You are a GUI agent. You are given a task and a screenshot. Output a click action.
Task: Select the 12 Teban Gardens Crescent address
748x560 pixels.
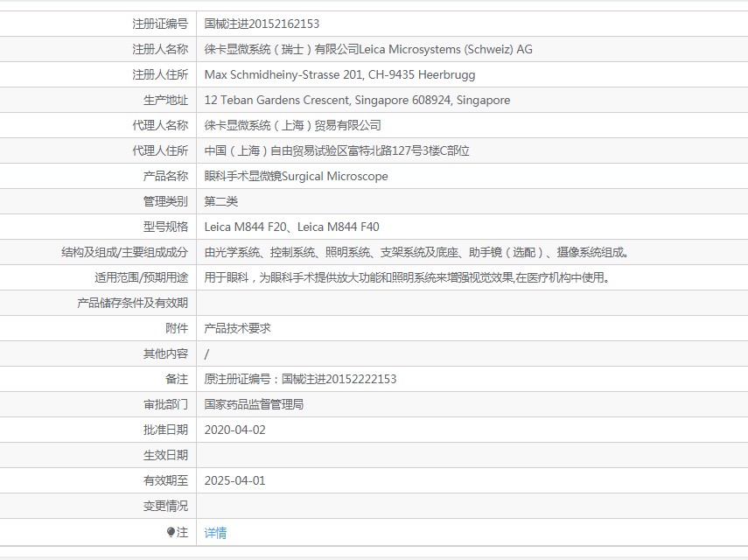(x=357, y=100)
